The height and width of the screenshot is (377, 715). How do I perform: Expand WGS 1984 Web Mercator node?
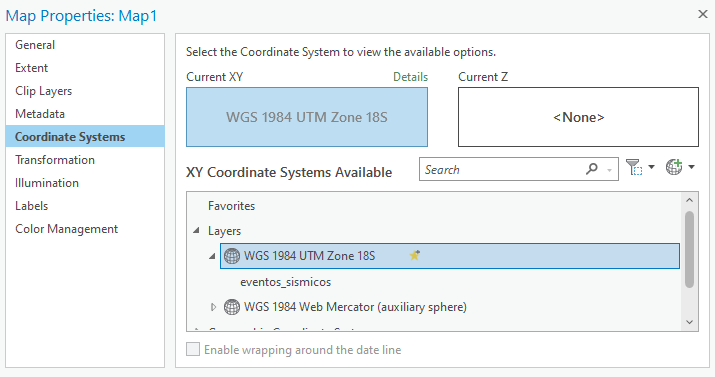[x=213, y=307]
